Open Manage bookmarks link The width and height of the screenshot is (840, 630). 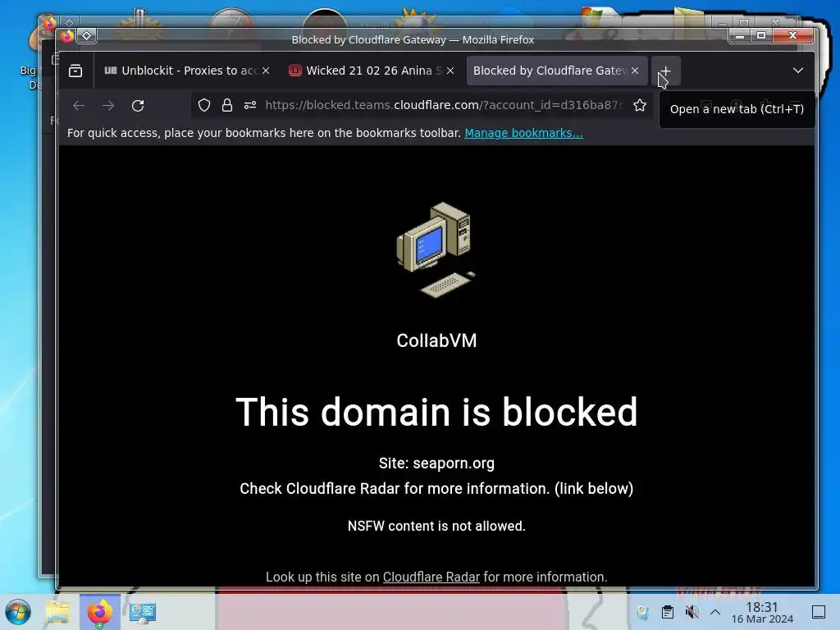523,133
